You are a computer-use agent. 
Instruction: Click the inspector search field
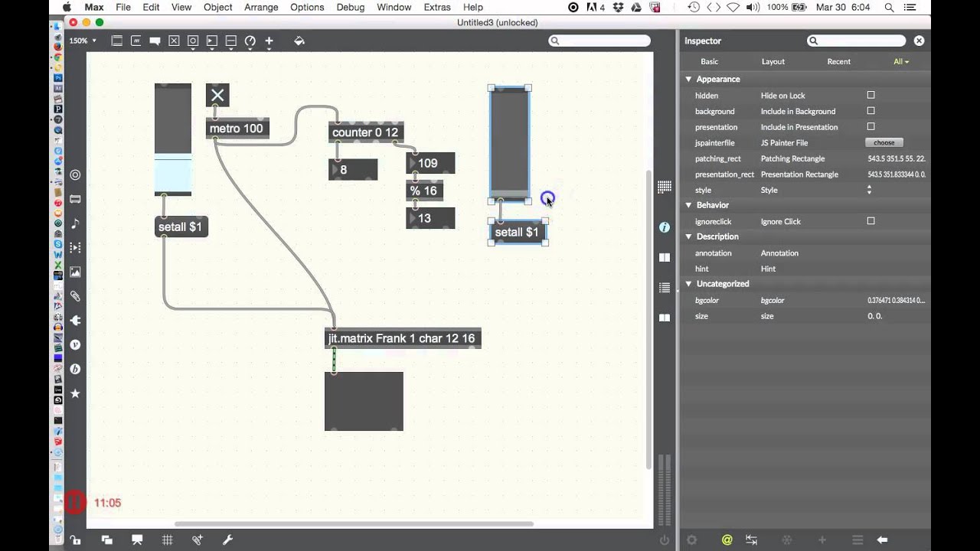(857, 41)
